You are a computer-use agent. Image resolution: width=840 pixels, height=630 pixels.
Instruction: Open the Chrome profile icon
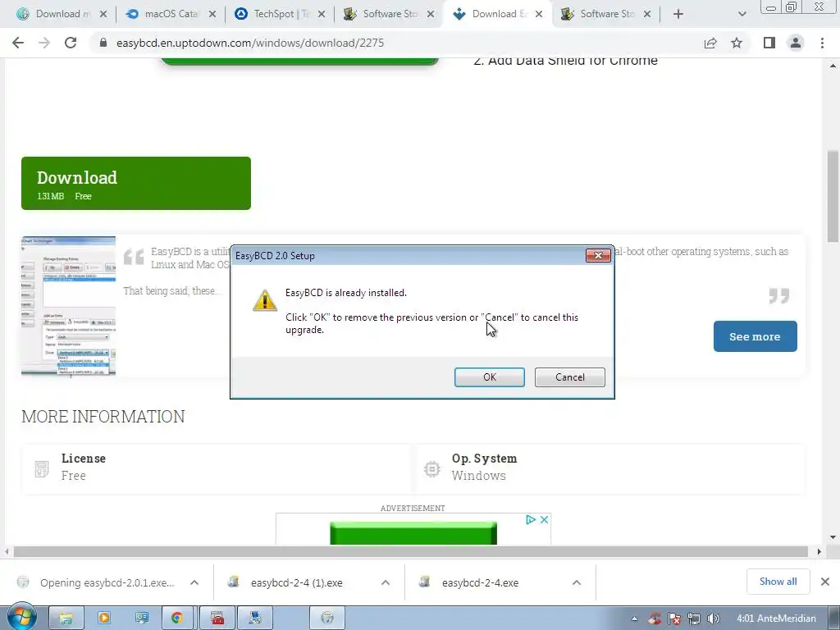(x=796, y=43)
